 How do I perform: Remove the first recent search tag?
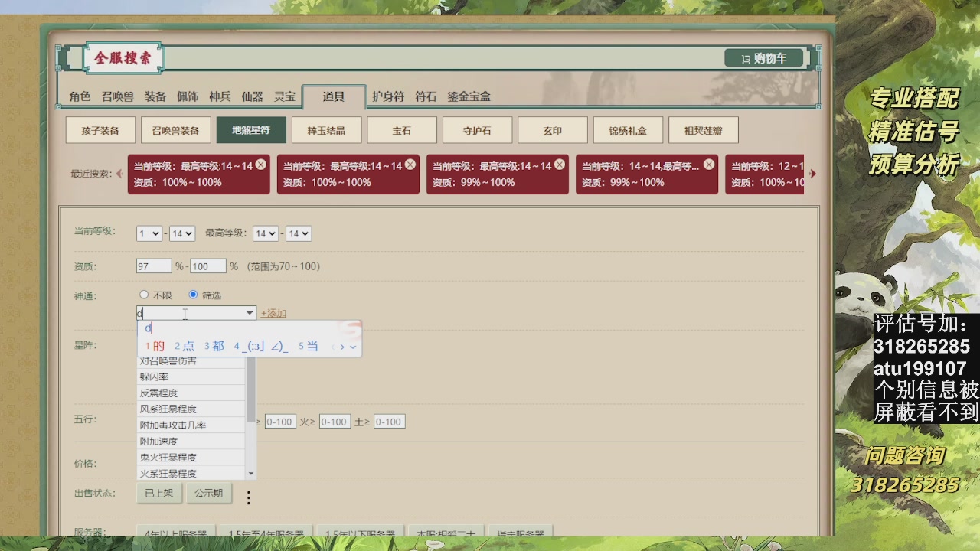261,165
